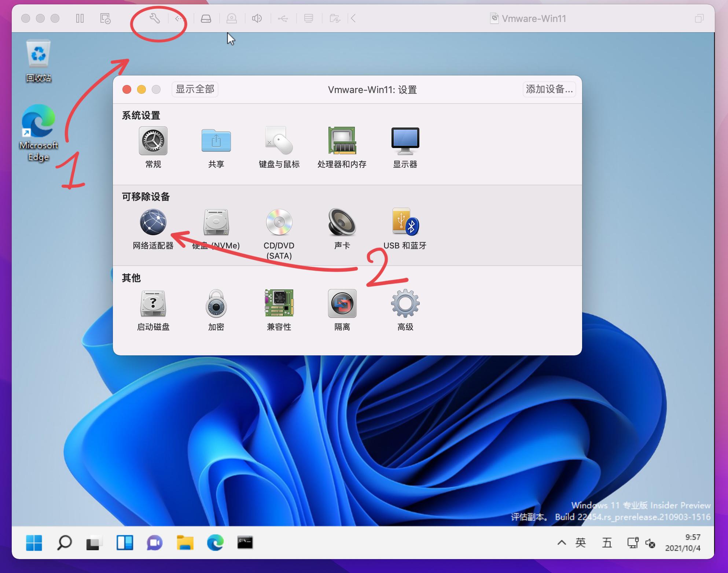Open the 共享 sharing settings

[x=216, y=141]
